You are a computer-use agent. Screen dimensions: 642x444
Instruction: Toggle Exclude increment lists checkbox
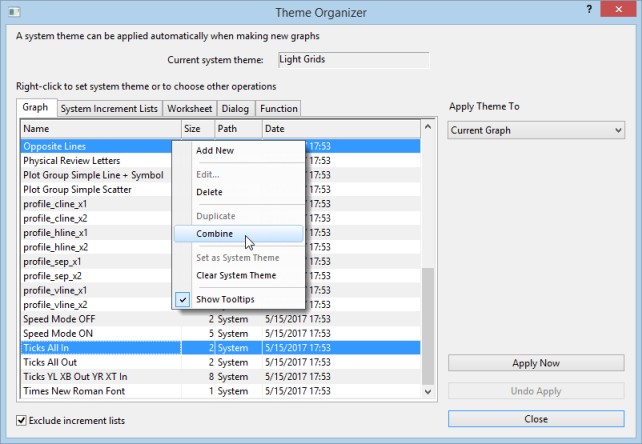pos(23,420)
